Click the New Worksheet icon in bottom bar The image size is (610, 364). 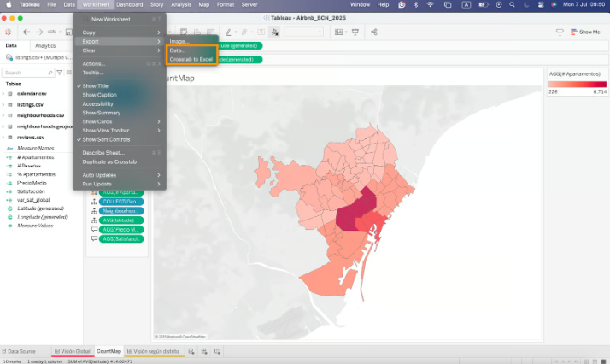click(x=191, y=351)
